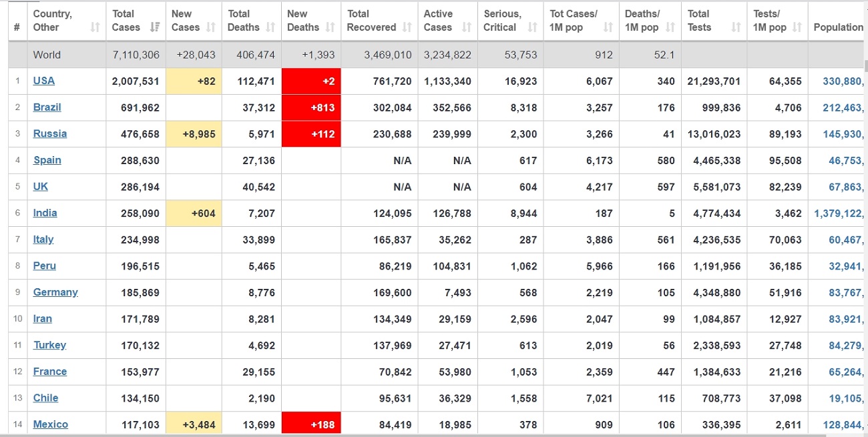Sort by Tot Cases/1M pop arrows icon
868x437 pixels.
608,27
